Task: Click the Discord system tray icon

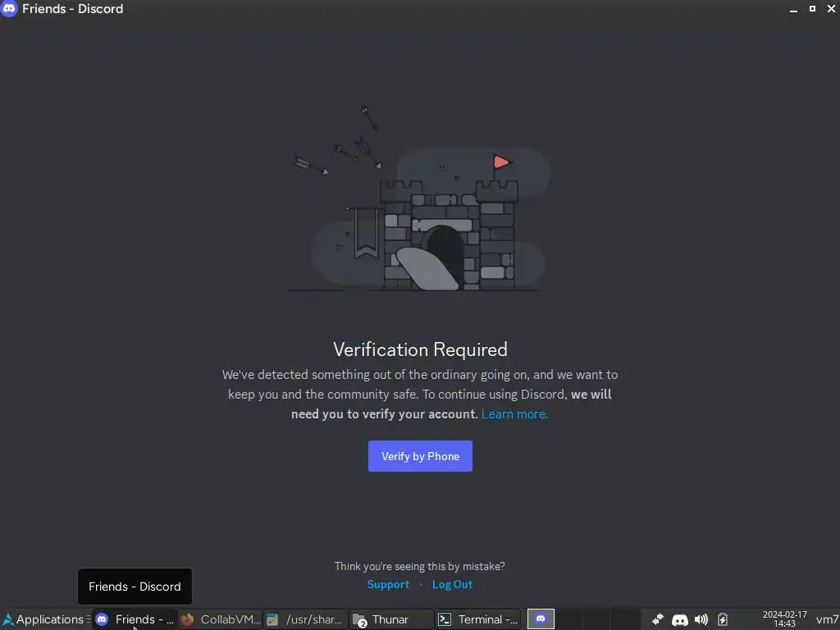Action: click(x=680, y=620)
